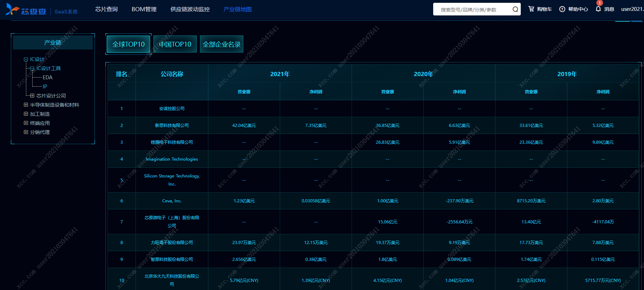
Task: Expand the 半导体制造设备和材料 node
Action: tap(26, 105)
